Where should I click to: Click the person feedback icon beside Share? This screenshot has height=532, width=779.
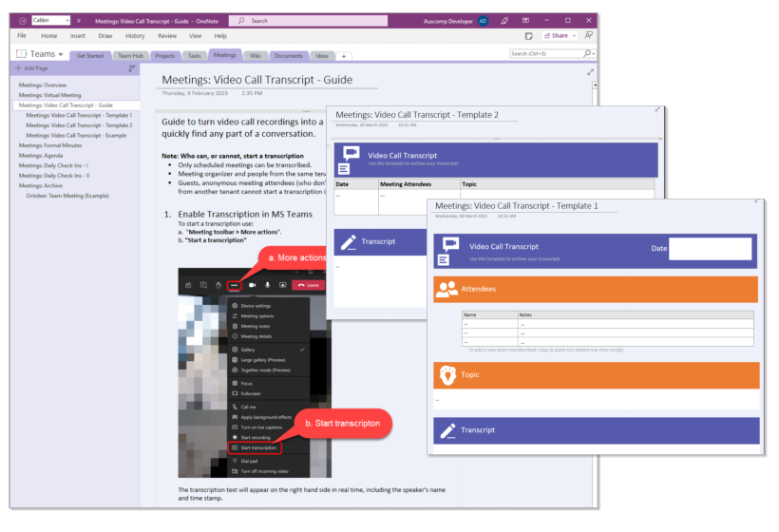(589, 35)
